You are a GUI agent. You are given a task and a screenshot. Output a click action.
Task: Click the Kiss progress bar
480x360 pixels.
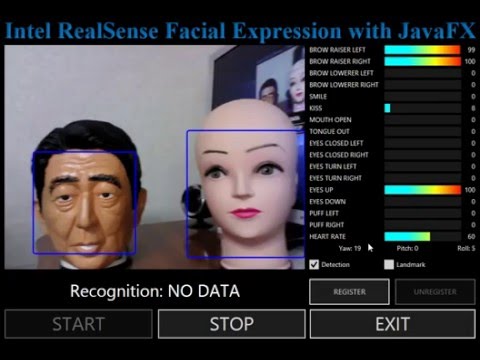point(423,108)
